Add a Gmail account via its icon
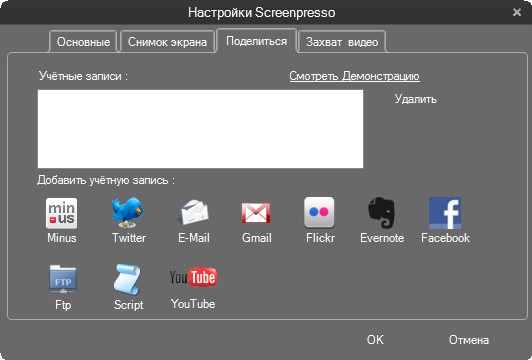This screenshot has width=532, height=360. [x=256, y=213]
